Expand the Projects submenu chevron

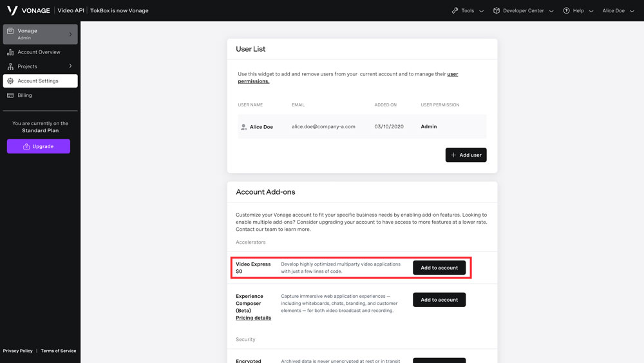(70, 66)
